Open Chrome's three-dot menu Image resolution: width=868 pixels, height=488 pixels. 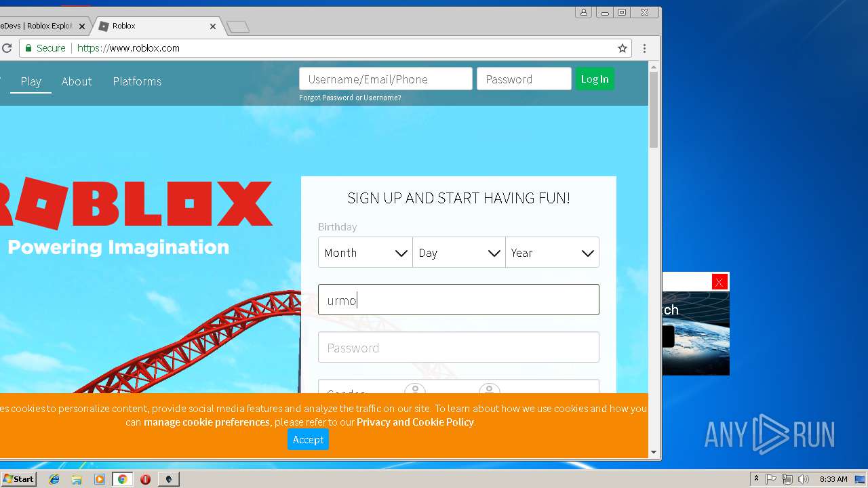(x=644, y=48)
